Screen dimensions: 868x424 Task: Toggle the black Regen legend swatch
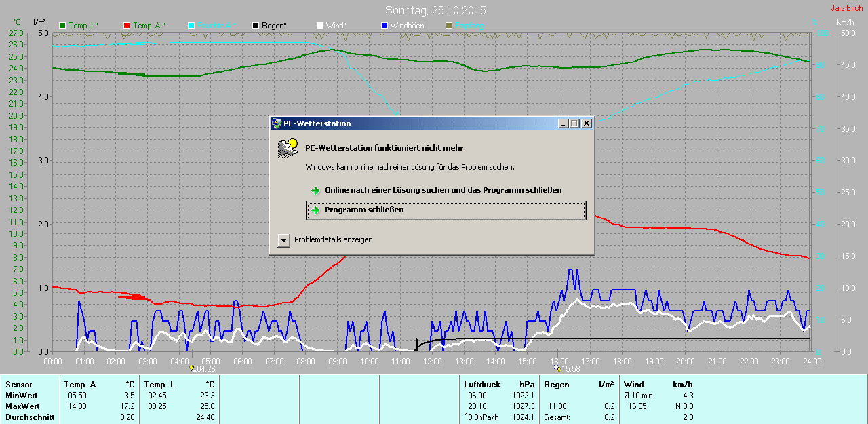[256, 26]
